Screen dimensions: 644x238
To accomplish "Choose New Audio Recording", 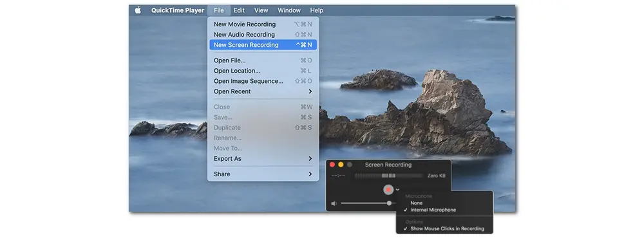I will pos(263,35).
